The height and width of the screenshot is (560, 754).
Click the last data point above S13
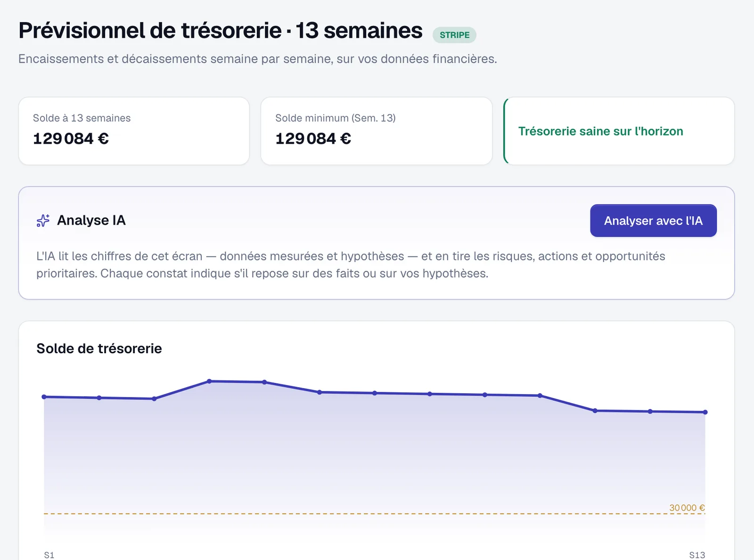click(705, 412)
